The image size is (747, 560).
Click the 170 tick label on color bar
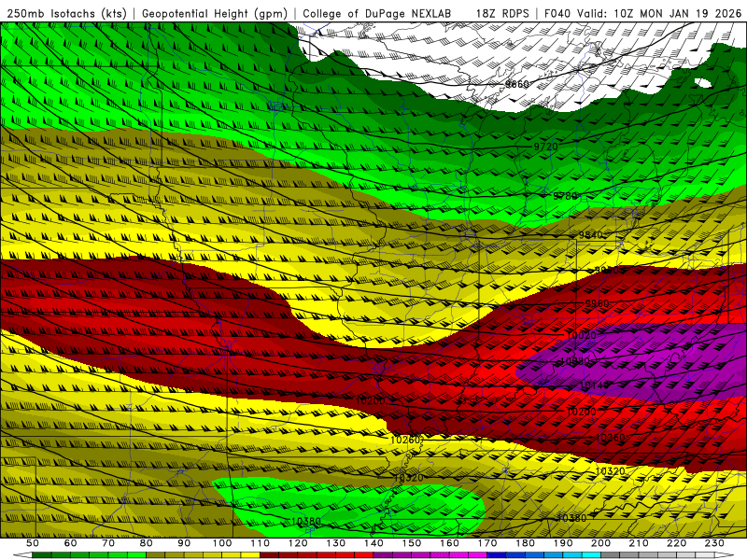click(x=487, y=543)
